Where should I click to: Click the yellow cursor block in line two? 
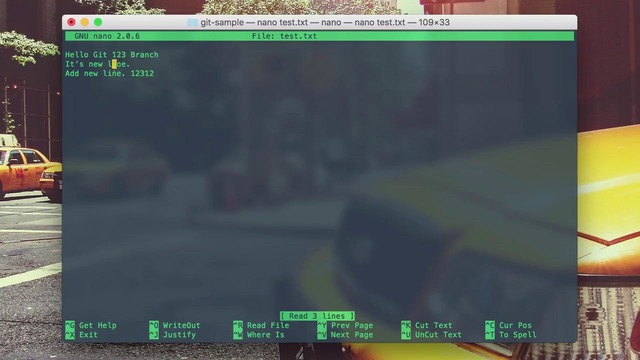pos(114,64)
